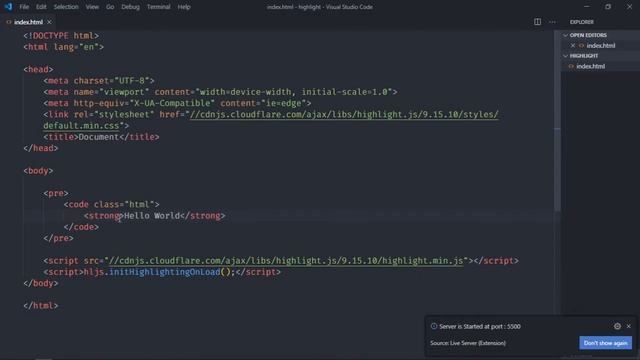Screen dimensions: 640x360
Task: Open the editor more actions ellipsis
Action: pyautogui.click(x=552, y=22)
